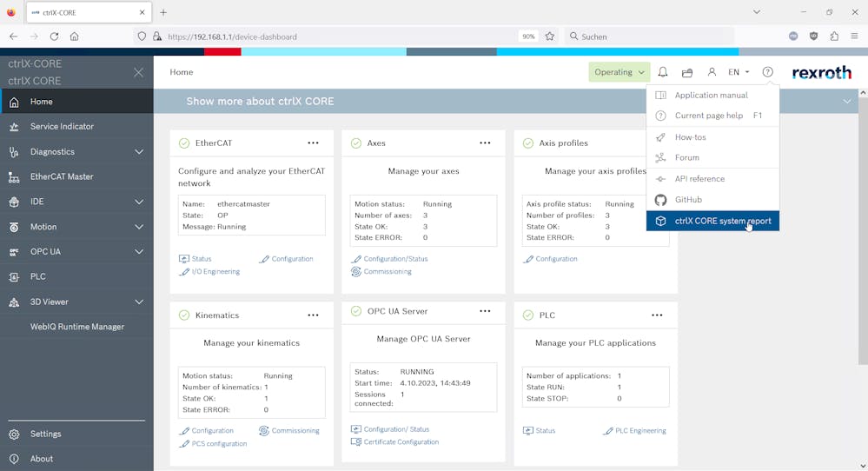The height and width of the screenshot is (471, 868).
Task: Open the EtherCAT card three-dot menu
Action: pos(314,143)
